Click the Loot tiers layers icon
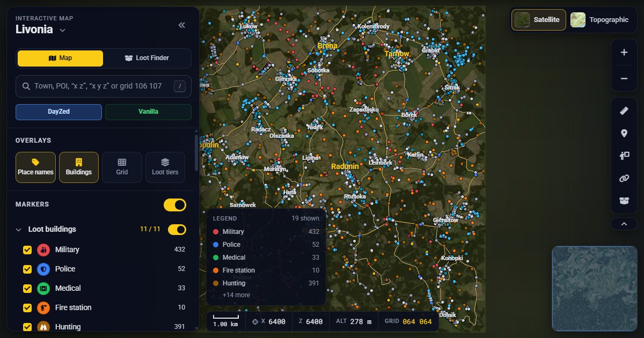 (165, 162)
